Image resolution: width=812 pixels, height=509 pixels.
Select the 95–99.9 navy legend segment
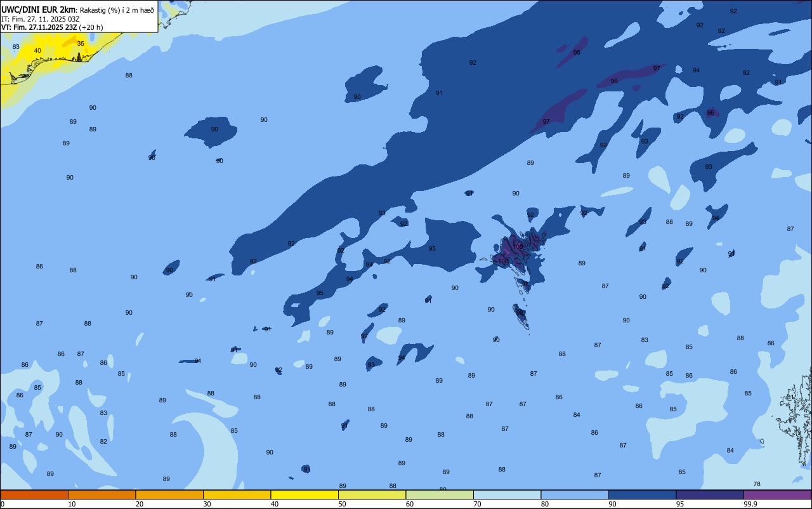(x=710, y=494)
